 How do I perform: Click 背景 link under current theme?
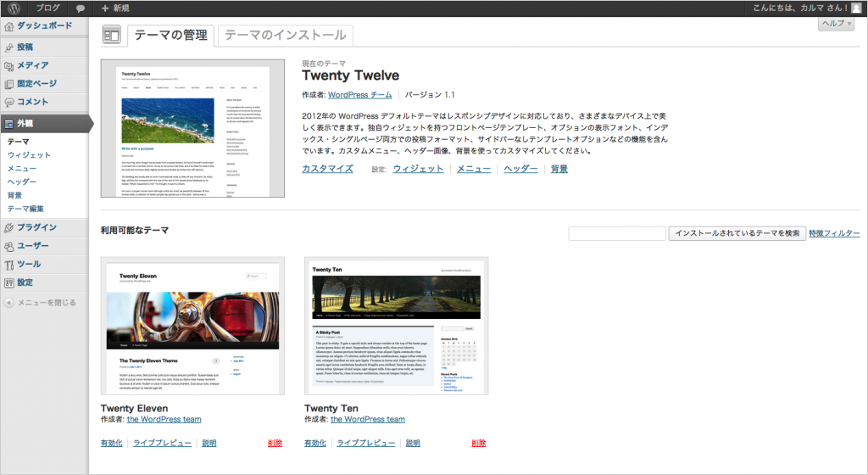point(559,169)
